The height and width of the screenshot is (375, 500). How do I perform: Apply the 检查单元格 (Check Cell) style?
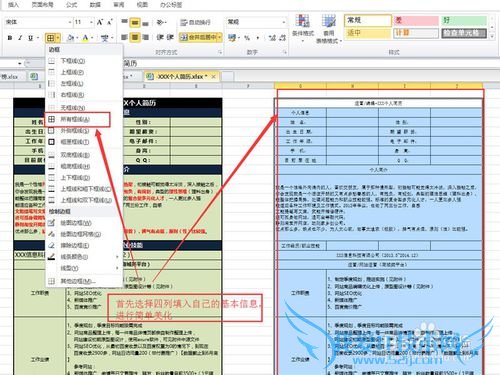pyautogui.click(x=464, y=33)
